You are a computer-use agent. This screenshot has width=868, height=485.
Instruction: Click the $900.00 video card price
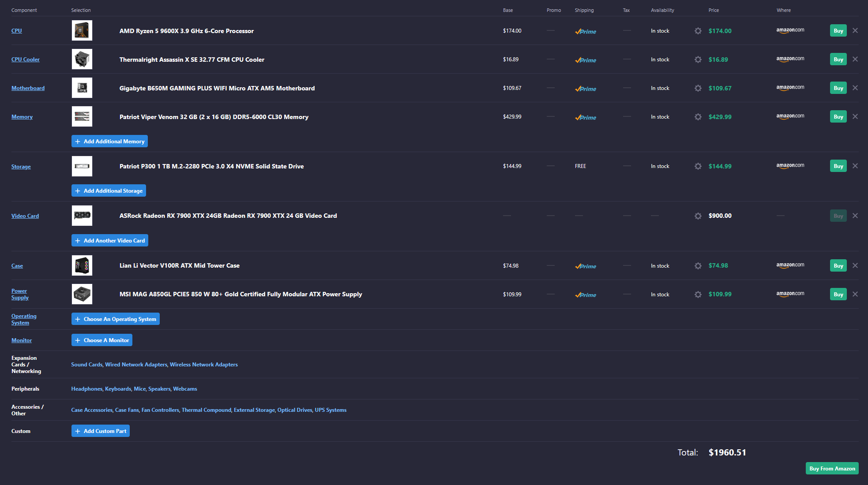720,216
